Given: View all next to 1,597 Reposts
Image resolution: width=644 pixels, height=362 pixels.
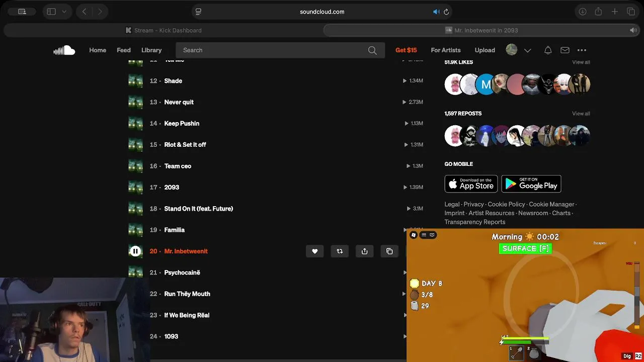Looking at the screenshot, I should click(x=581, y=114).
